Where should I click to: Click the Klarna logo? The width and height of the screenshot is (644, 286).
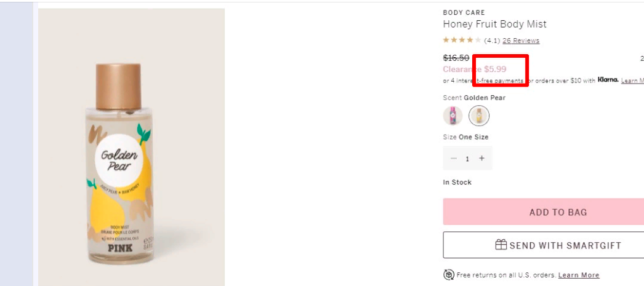point(608,80)
